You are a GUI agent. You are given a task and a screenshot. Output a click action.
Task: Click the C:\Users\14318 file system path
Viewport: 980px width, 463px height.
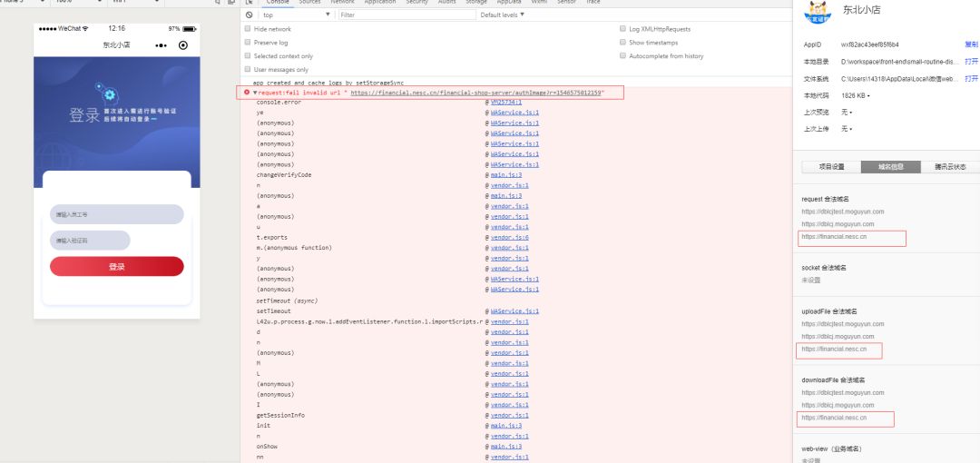click(x=899, y=78)
